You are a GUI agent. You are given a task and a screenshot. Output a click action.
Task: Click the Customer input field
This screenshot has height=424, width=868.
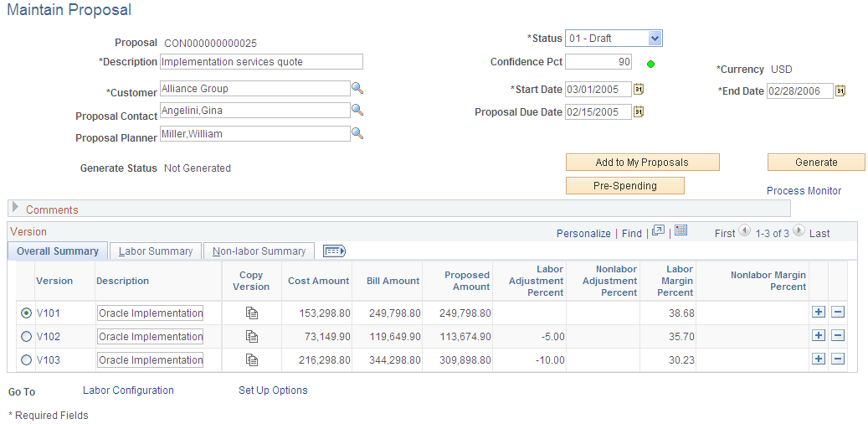click(x=255, y=89)
